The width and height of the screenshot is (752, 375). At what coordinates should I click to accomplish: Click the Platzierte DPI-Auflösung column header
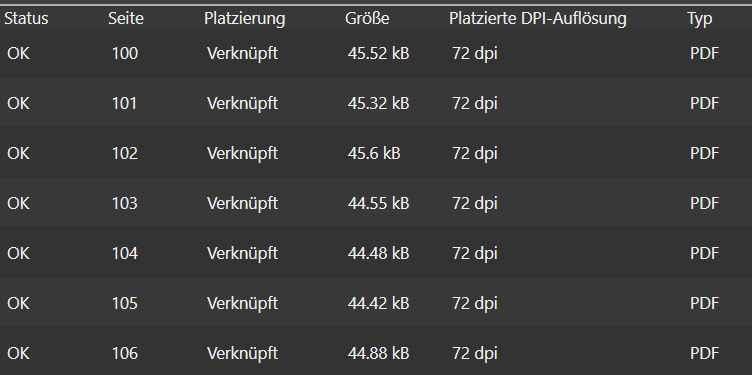(x=538, y=19)
